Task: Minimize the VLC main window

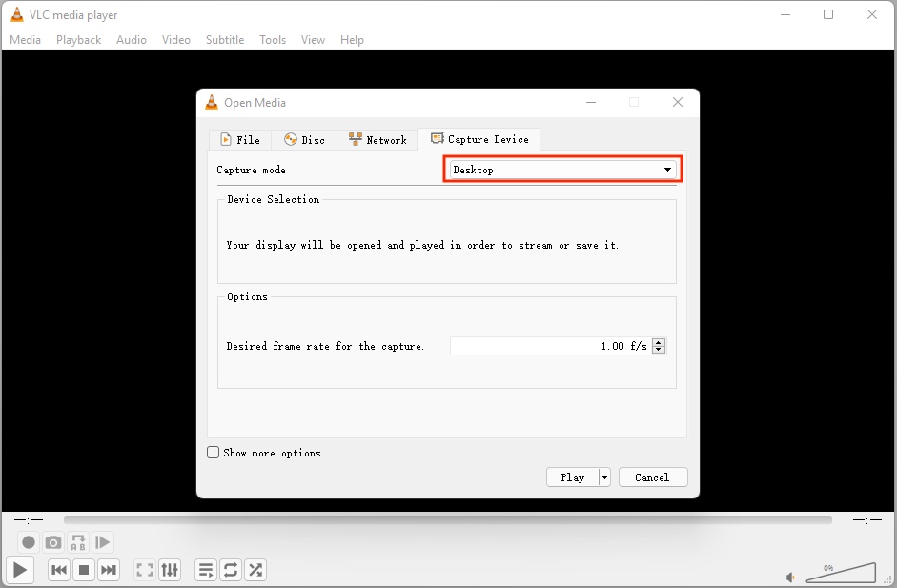Action: pos(785,14)
